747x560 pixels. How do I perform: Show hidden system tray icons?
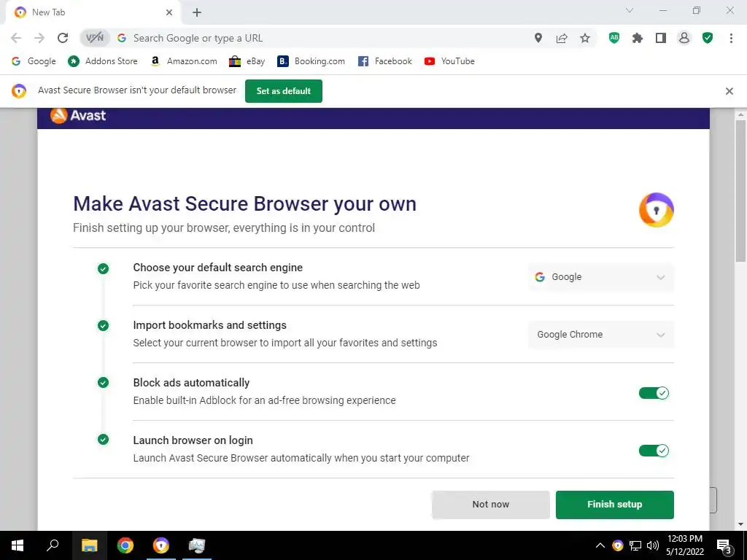coord(600,545)
